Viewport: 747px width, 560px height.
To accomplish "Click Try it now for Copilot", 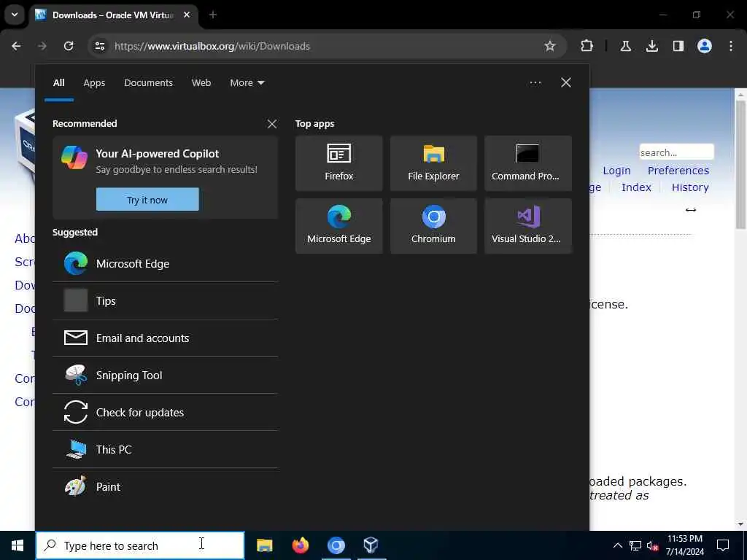I will [x=147, y=200].
